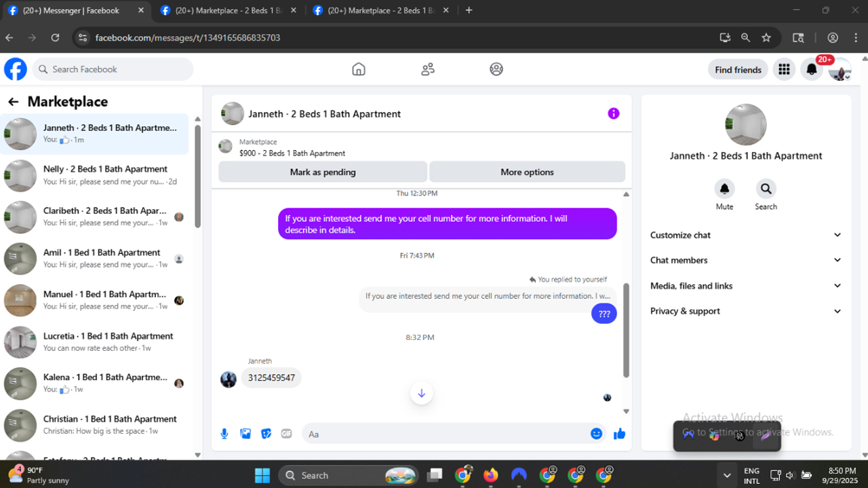Choose a sticker icon
Viewport: 868px width, 488px height.
(x=266, y=434)
